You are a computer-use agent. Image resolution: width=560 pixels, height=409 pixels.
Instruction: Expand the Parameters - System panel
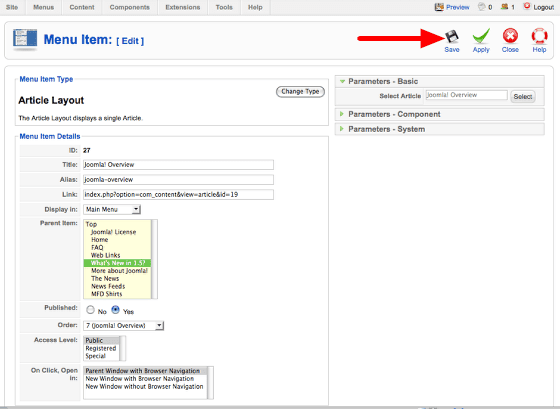440,129
